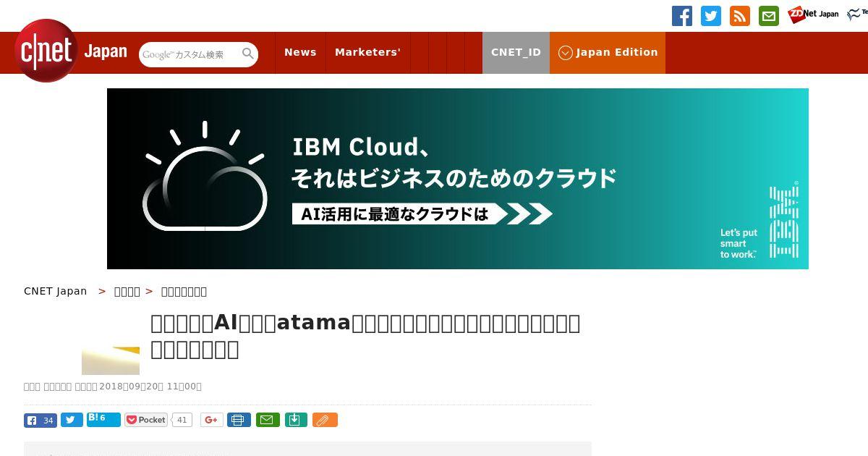Click the teal download arrow icon
Viewport: 868px width, 456px height.
point(296,420)
